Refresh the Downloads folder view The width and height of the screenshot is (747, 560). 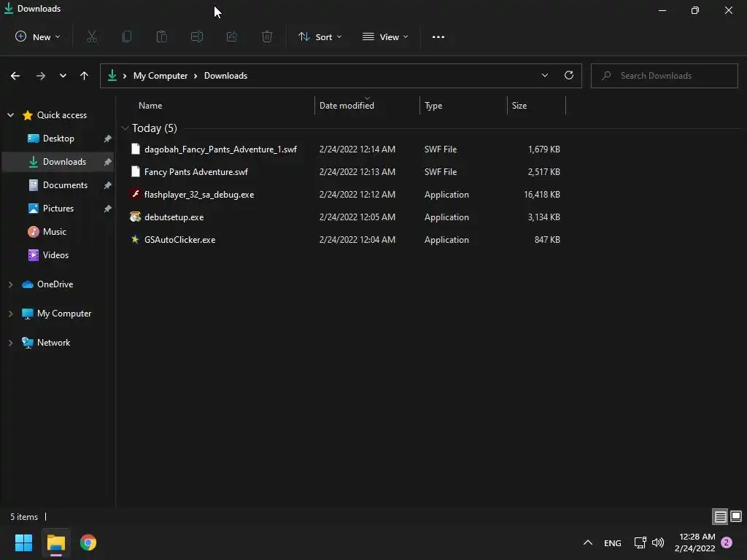(569, 75)
